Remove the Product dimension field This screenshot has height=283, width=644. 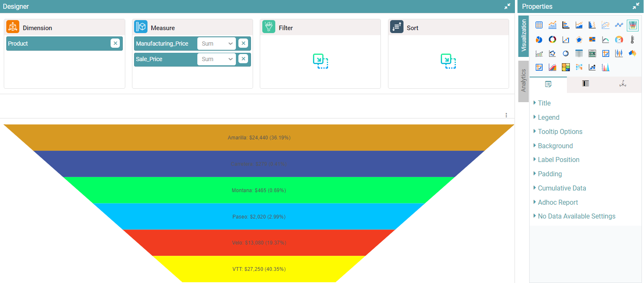(x=115, y=43)
